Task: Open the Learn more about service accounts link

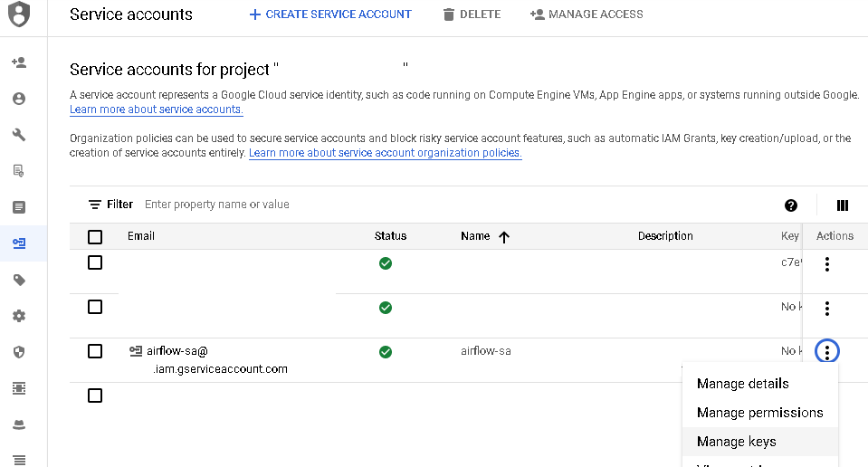Action: pyautogui.click(x=157, y=110)
